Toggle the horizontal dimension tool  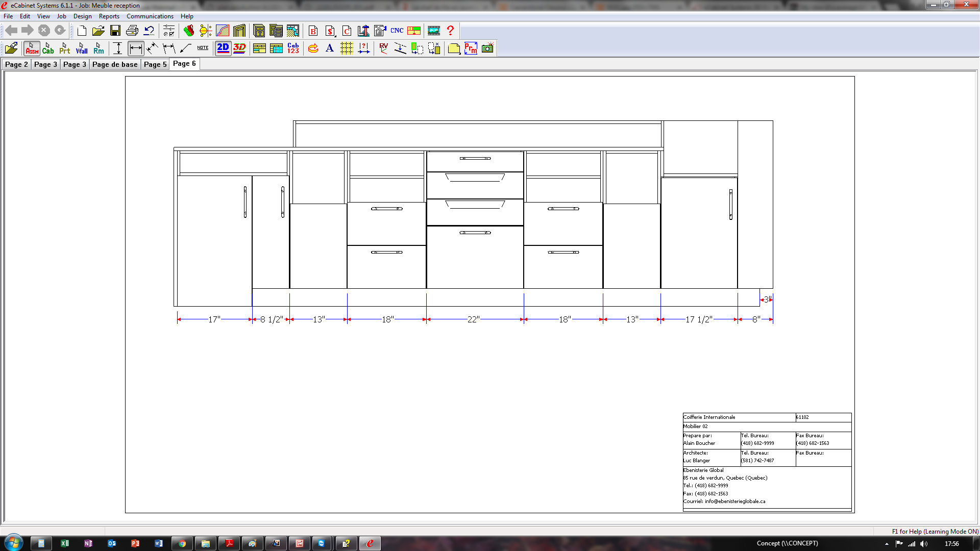coord(135,48)
